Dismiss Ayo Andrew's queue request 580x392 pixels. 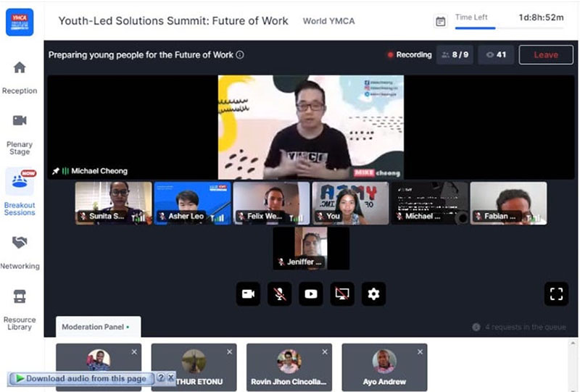point(420,352)
